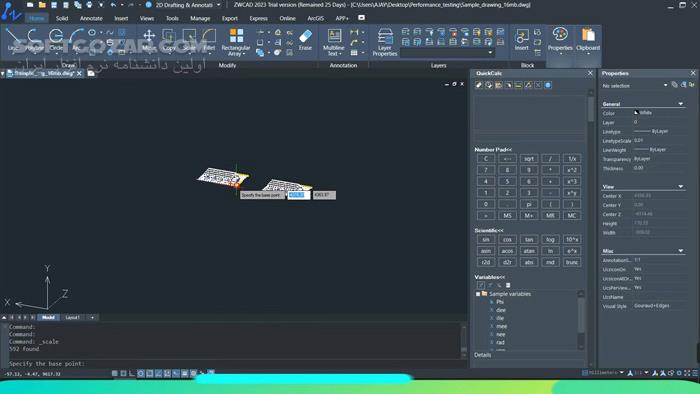Activate the Scale tool

pos(189,40)
